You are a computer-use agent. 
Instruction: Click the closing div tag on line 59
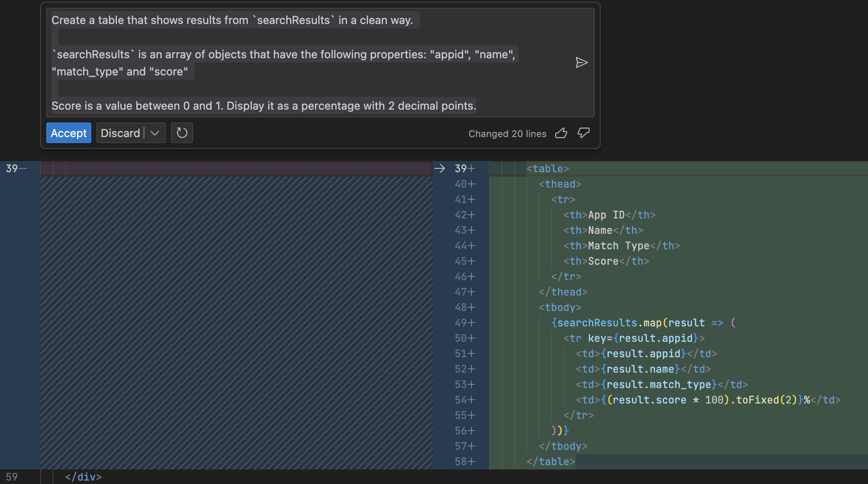pyautogui.click(x=84, y=477)
